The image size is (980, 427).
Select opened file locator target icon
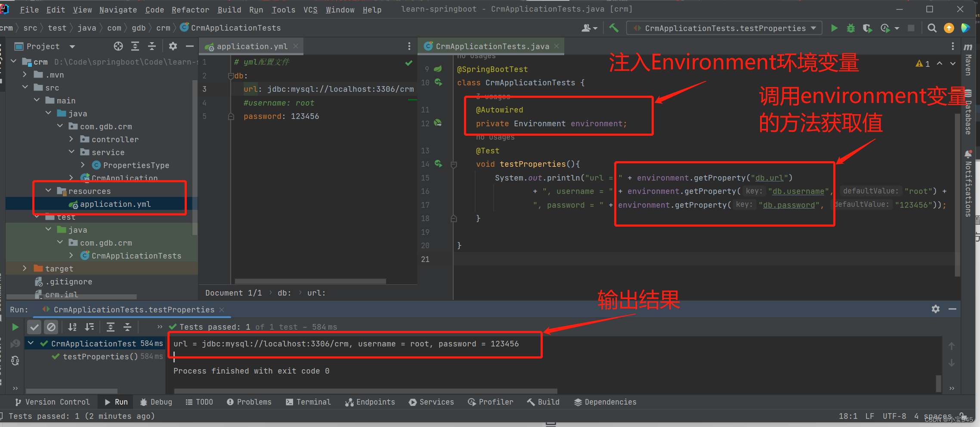(118, 46)
